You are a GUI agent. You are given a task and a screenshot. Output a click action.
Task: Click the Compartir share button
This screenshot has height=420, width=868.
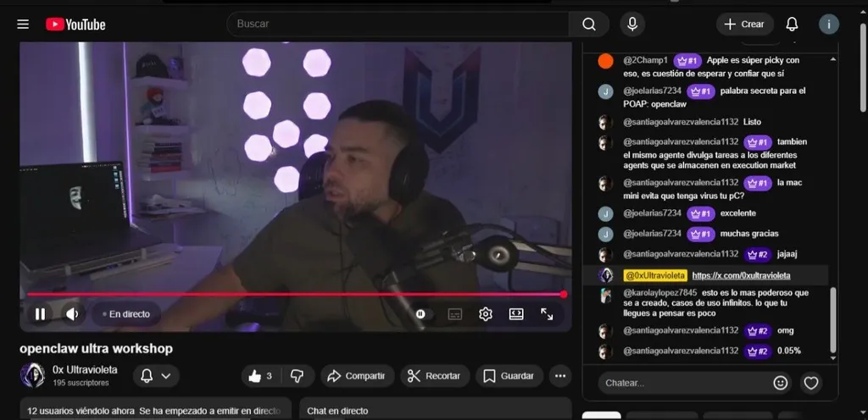358,376
